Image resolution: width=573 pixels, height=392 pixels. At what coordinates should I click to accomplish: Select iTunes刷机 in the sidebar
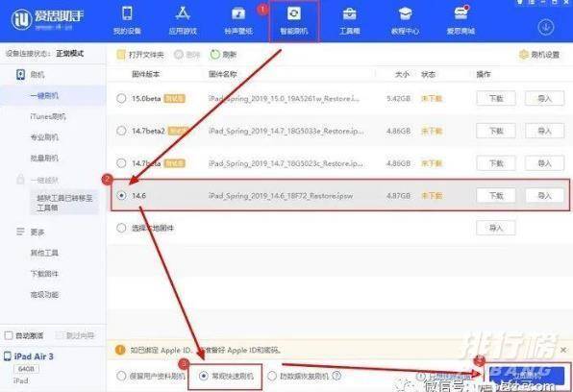(x=48, y=116)
